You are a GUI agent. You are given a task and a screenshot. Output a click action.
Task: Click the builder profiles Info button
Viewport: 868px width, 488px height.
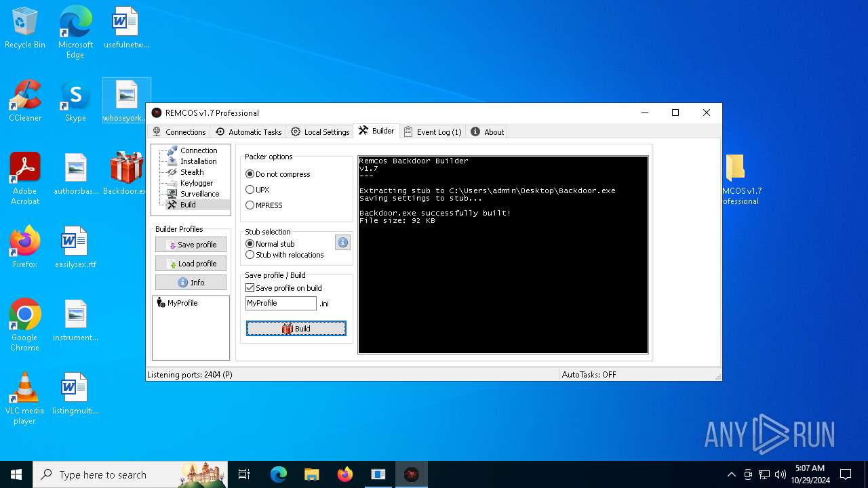pyautogui.click(x=191, y=283)
